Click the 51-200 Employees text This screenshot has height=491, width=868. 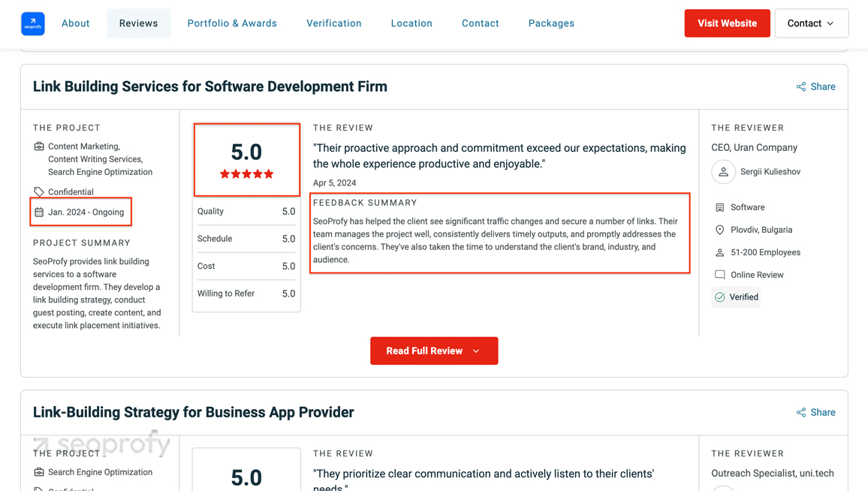pyautogui.click(x=765, y=252)
